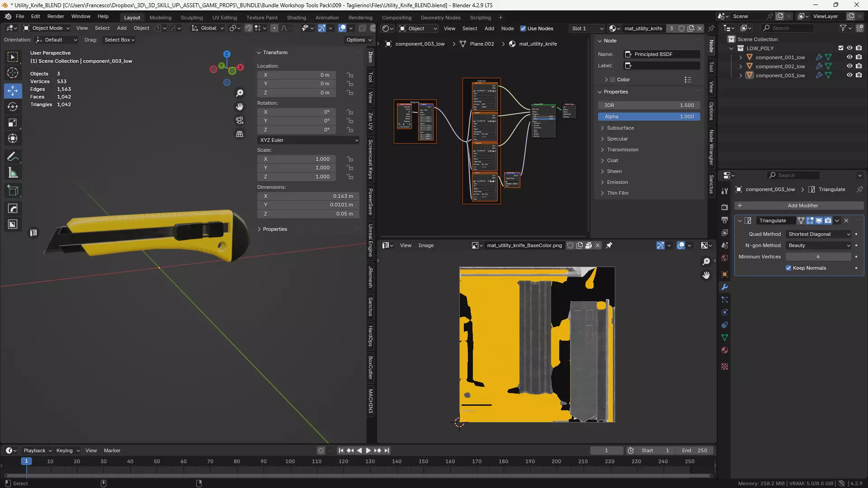The image size is (868, 488).
Task: Uncheck Keep Normals in the Triangulate modifier
Action: pyautogui.click(x=788, y=268)
